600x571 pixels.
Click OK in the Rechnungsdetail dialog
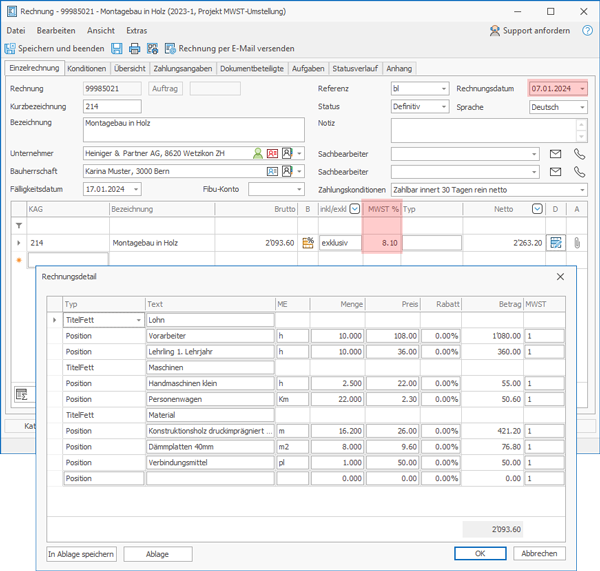click(x=480, y=553)
